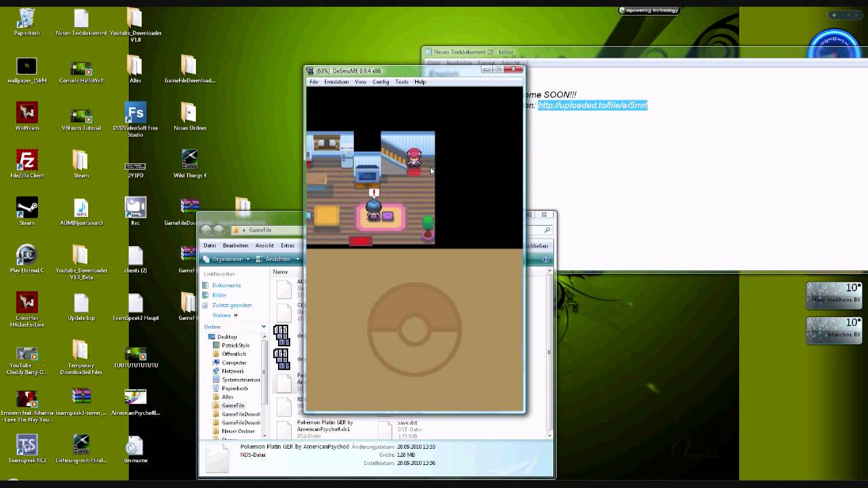The image size is (868, 488).
Task: Click the Explorer Back navigation button
Action: click(x=206, y=230)
